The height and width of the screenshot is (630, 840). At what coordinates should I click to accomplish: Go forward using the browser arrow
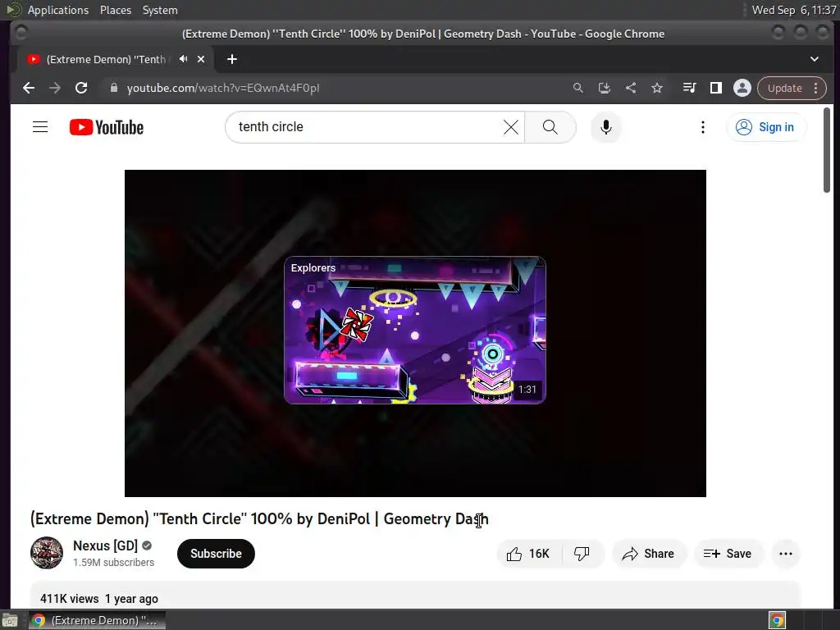pyautogui.click(x=55, y=88)
